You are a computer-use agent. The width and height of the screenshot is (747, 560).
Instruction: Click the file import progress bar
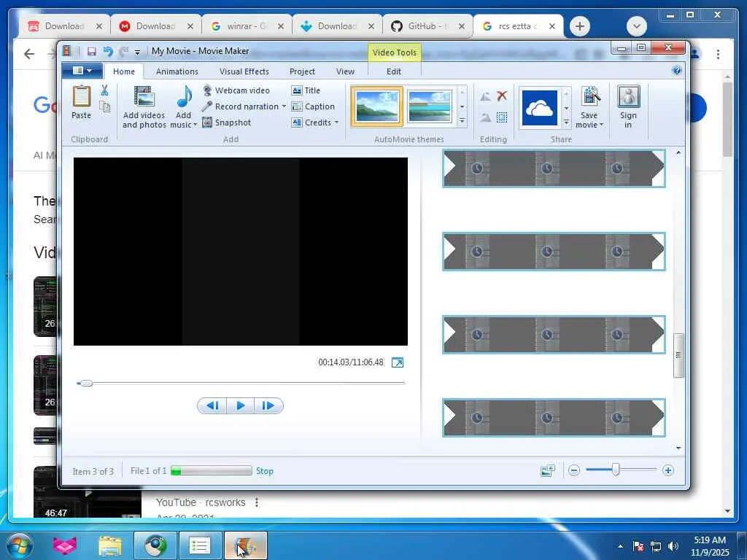coord(211,471)
